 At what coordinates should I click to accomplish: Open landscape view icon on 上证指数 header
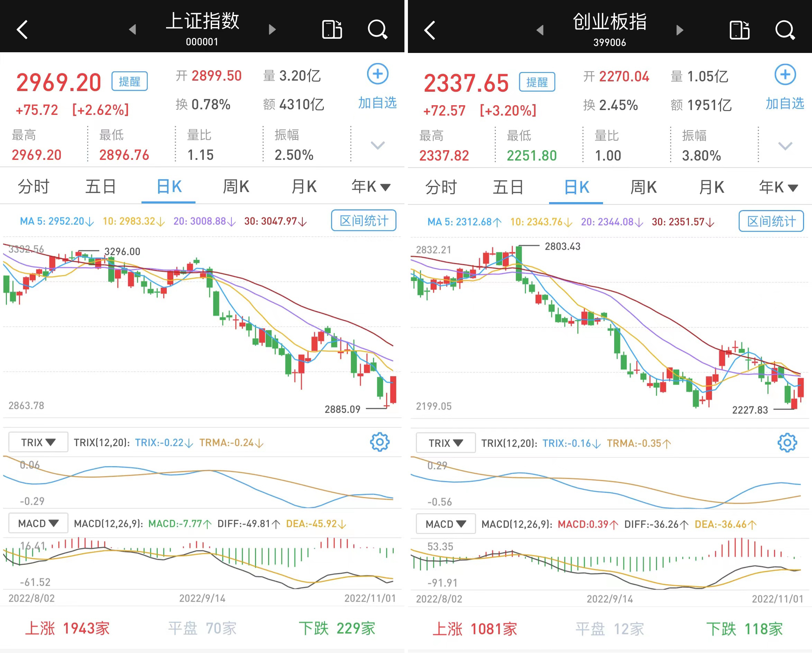(332, 29)
